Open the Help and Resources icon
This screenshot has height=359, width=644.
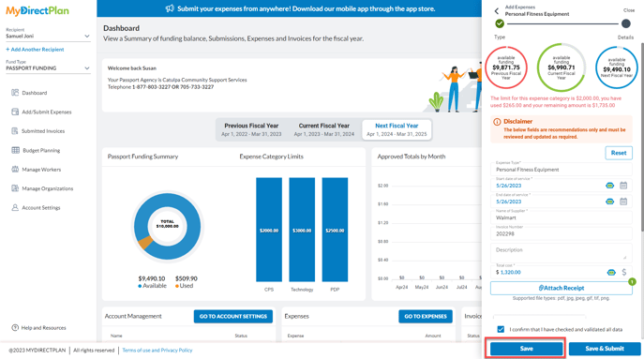click(x=15, y=327)
